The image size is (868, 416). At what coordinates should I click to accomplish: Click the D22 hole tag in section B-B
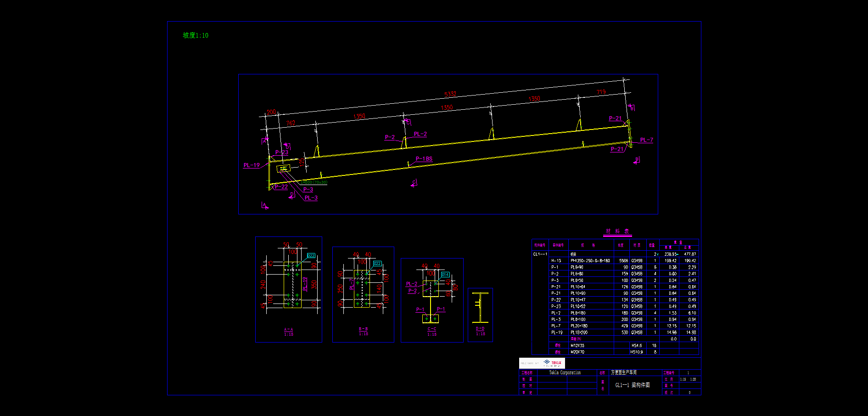pyautogui.click(x=377, y=264)
